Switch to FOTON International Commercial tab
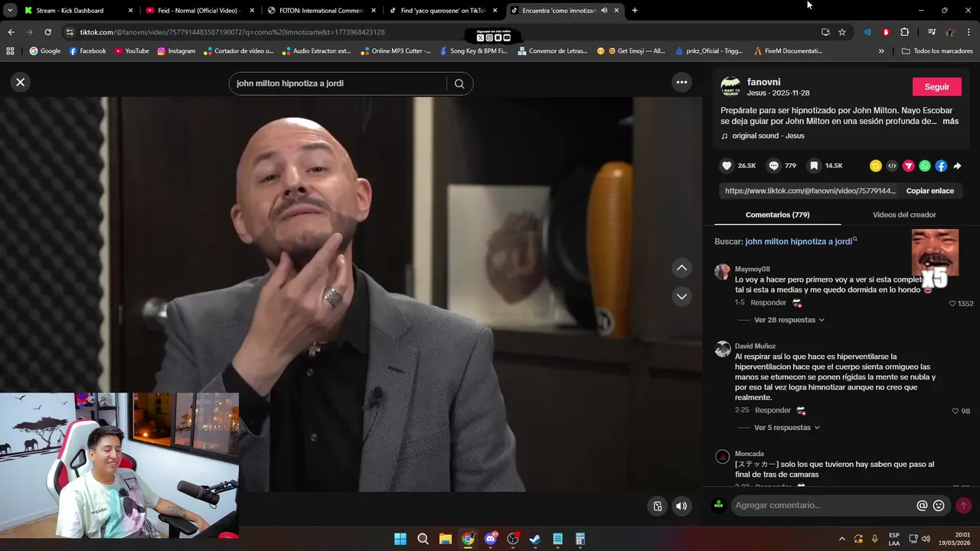 click(x=322, y=11)
